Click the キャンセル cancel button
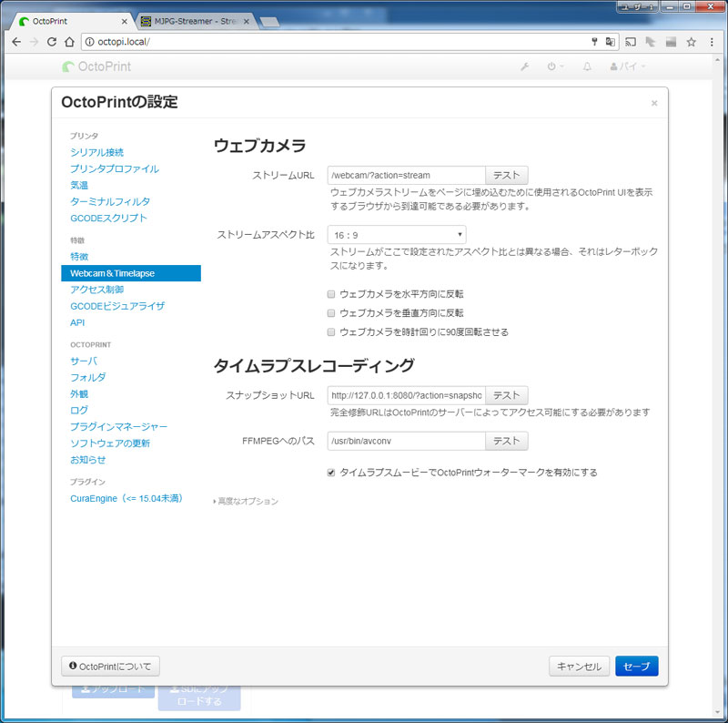Screen dimensions: 728x723 point(579,667)
